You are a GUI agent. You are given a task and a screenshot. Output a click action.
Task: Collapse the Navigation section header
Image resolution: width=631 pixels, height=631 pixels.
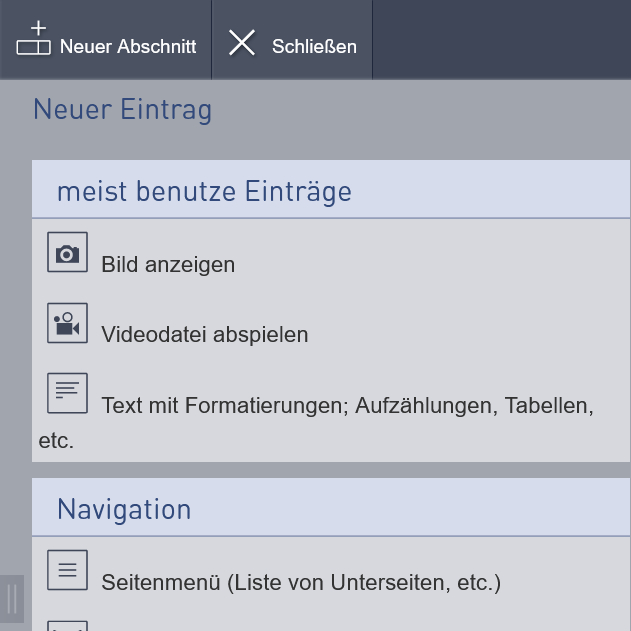click(x=331, y=507)
